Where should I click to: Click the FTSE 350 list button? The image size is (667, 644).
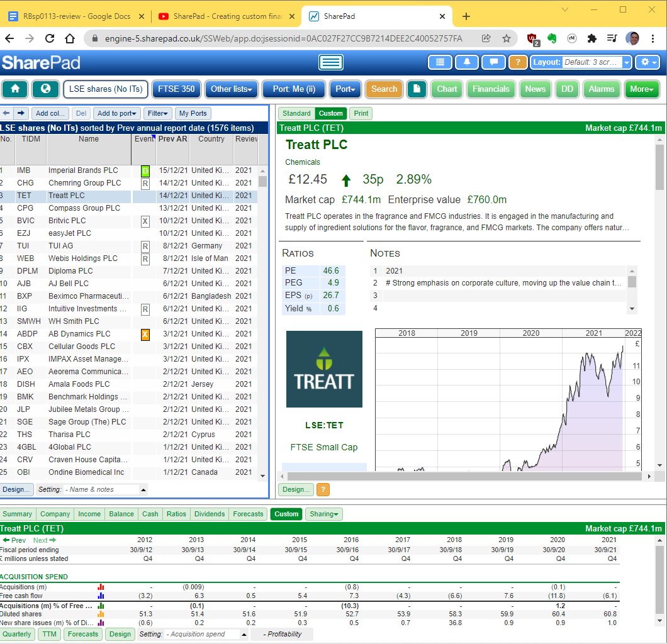(x=176, y=89)
